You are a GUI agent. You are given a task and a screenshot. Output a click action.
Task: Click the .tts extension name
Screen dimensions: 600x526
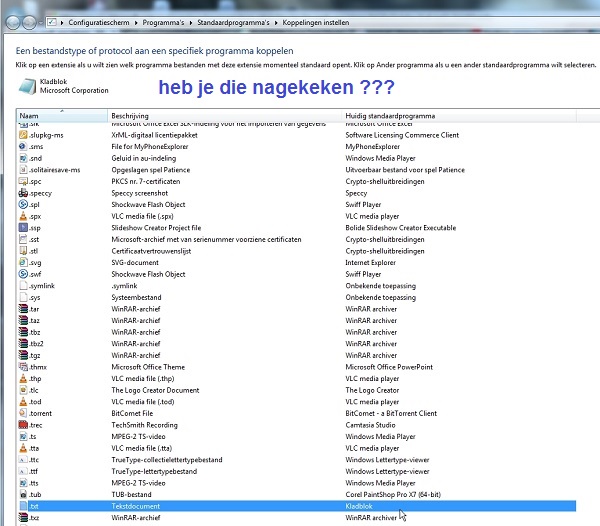[x=34, y=483]
